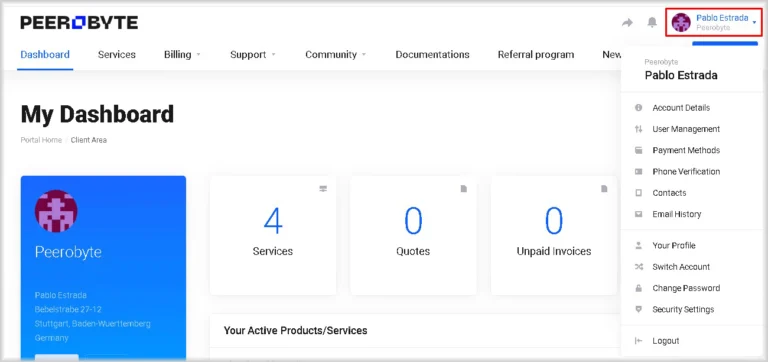Follow the Portal Home breadcrumb link
The width and height of the screenshot is (768, 362).
(41, 140)
